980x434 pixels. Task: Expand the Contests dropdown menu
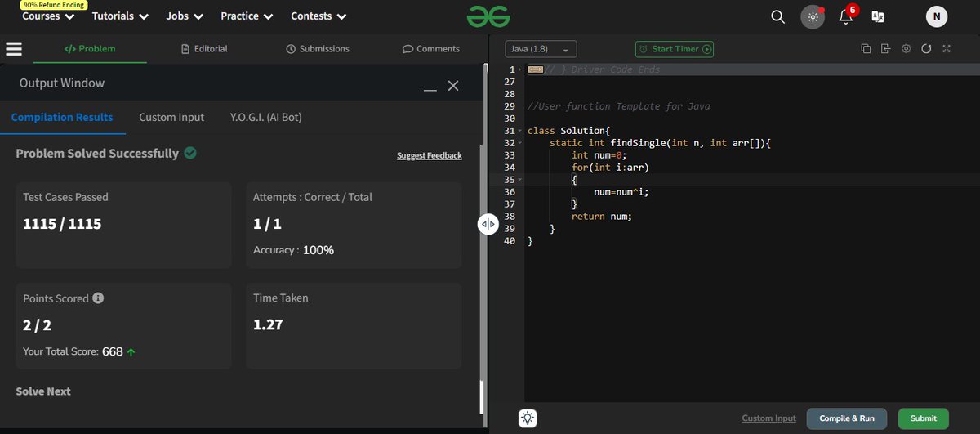tap(318, 16)
